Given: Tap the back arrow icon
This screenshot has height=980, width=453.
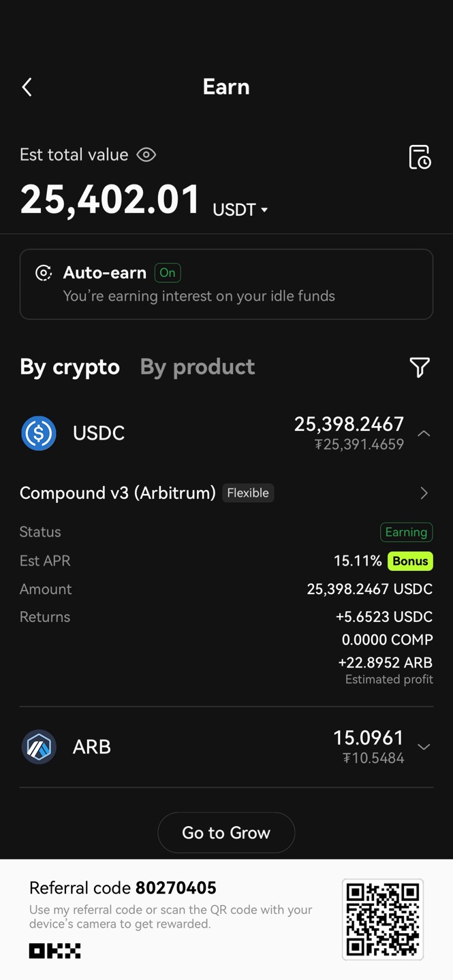Looking at the screenshot, I should pos(27,87).
